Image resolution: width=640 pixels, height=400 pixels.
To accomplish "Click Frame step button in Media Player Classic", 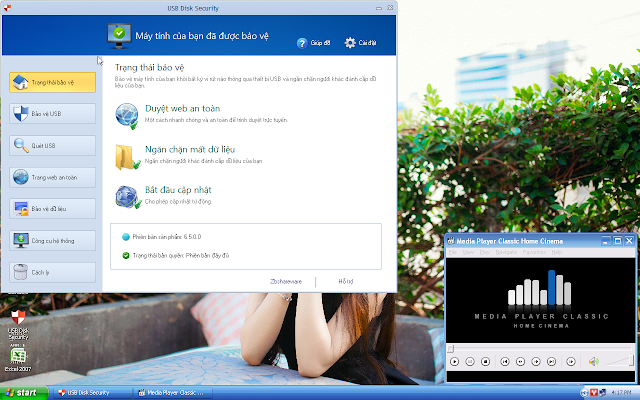I will click(571, 362).
